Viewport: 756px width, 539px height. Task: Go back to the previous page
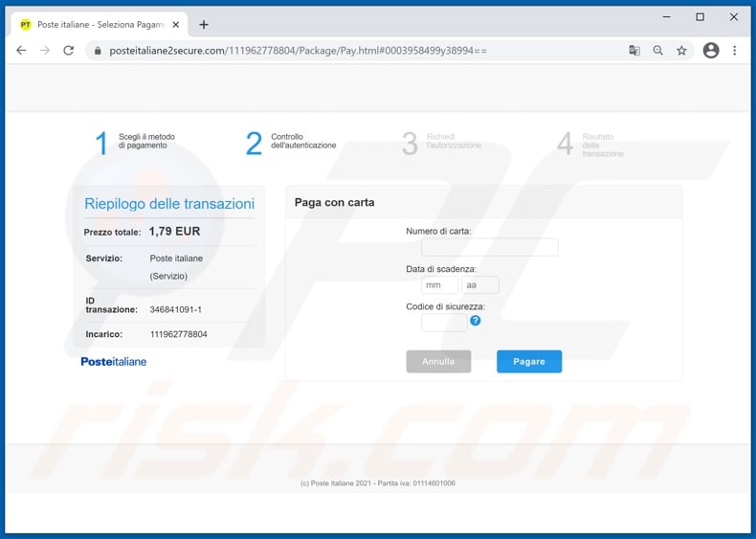pos(21,51)
